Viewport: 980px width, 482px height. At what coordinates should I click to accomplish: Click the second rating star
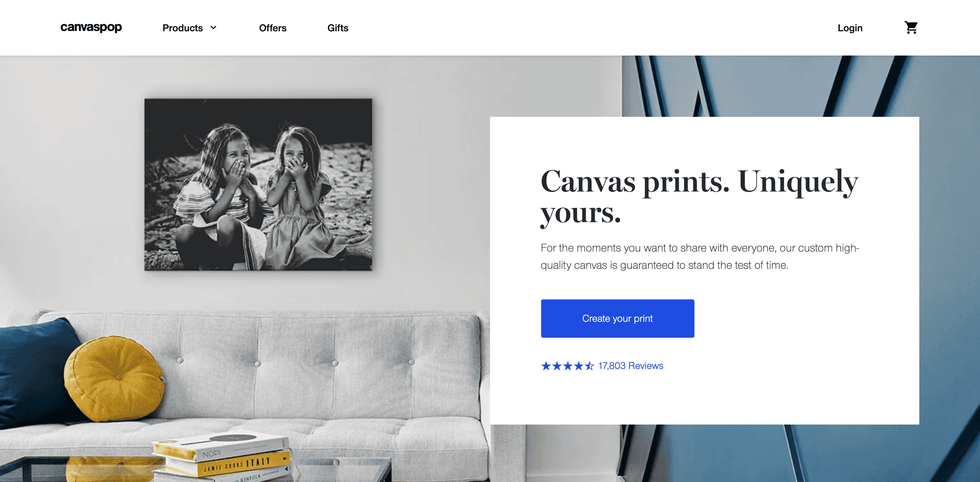coord(556,366)
